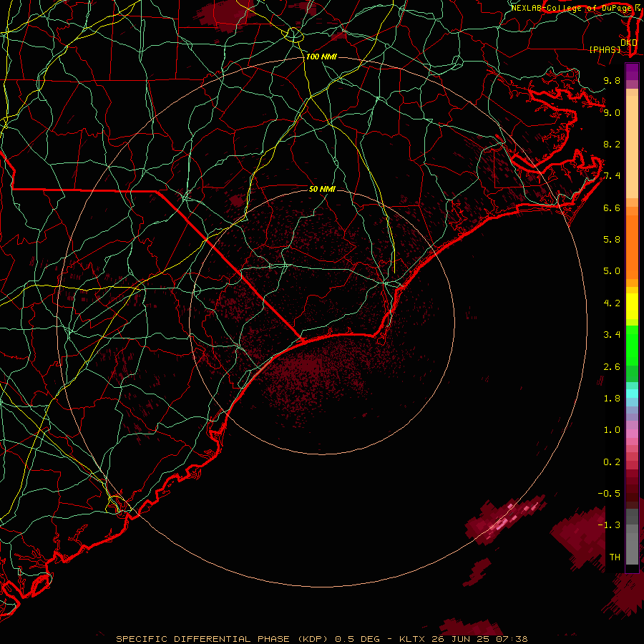Click the "100 NMI" range ring label
644x644 pixels.
pyautogui.click(x=321, y=57)
